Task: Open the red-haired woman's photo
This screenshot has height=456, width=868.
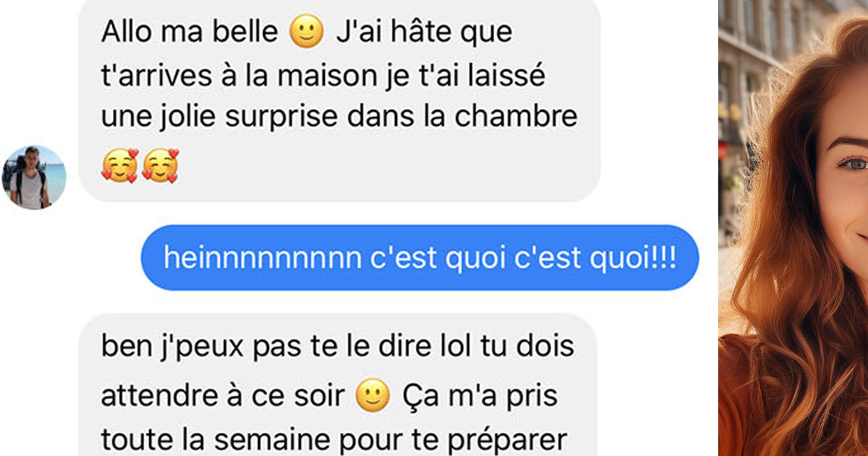Action: click(x=793, y=228)
